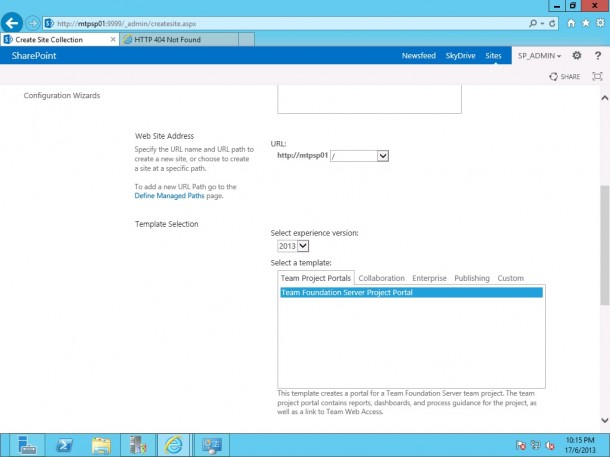
Task: Click inside the Description text box
Action: coord(369,99)
